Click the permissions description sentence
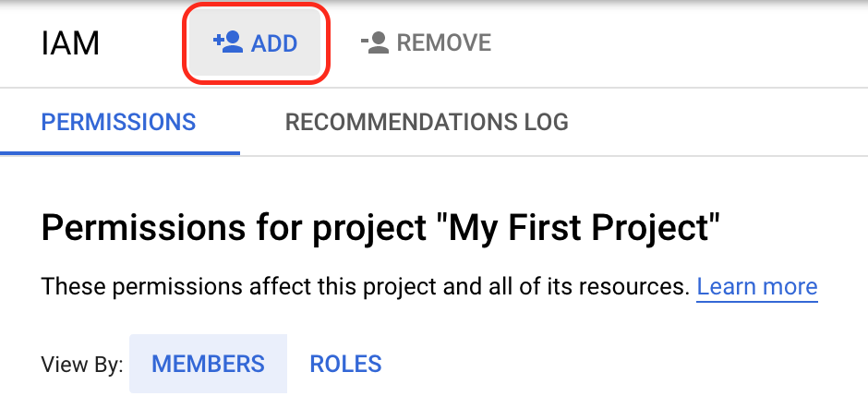Screen dimensions: 868x408 coord(366,287)
